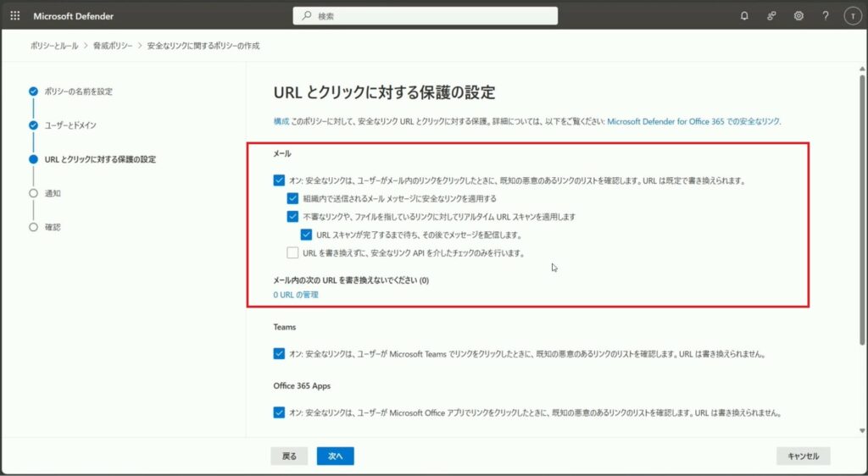The height and width of the screenshot is (476, 868).
Task: Go to step 通知
Action: tap(53, 193)
